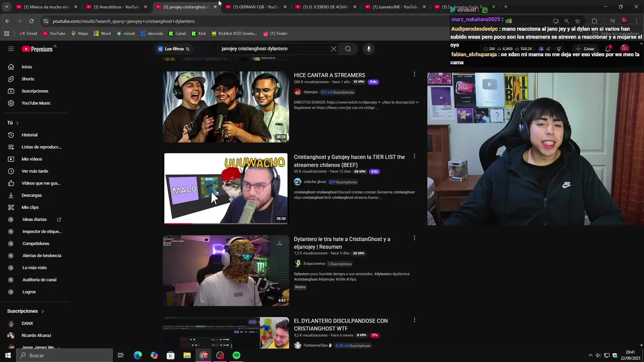Open Descargas in sidebar

(x=31, y=195)
